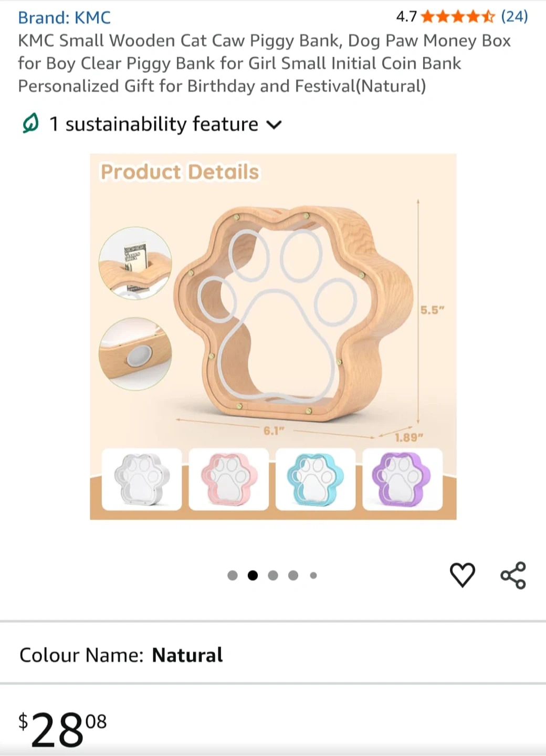
Task: Select the pink paw bank swatch
Action: pyautogui.click(x=229, y=479)
